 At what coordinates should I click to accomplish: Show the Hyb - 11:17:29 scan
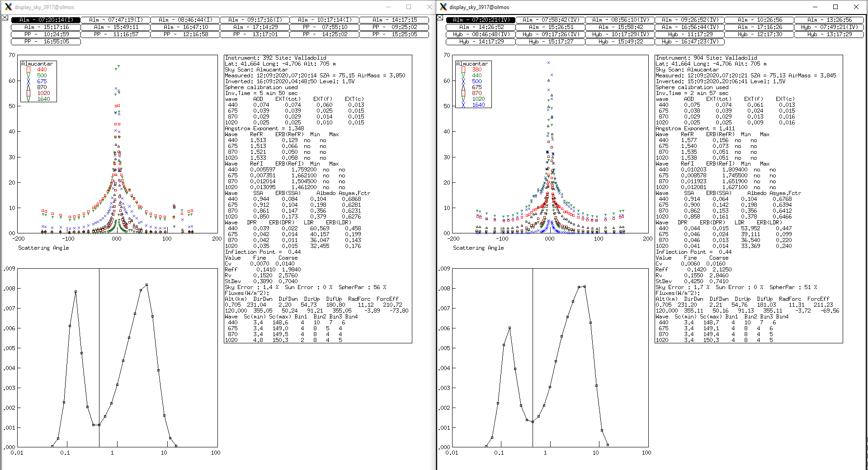pyautogui.click(x=689, y=34)
